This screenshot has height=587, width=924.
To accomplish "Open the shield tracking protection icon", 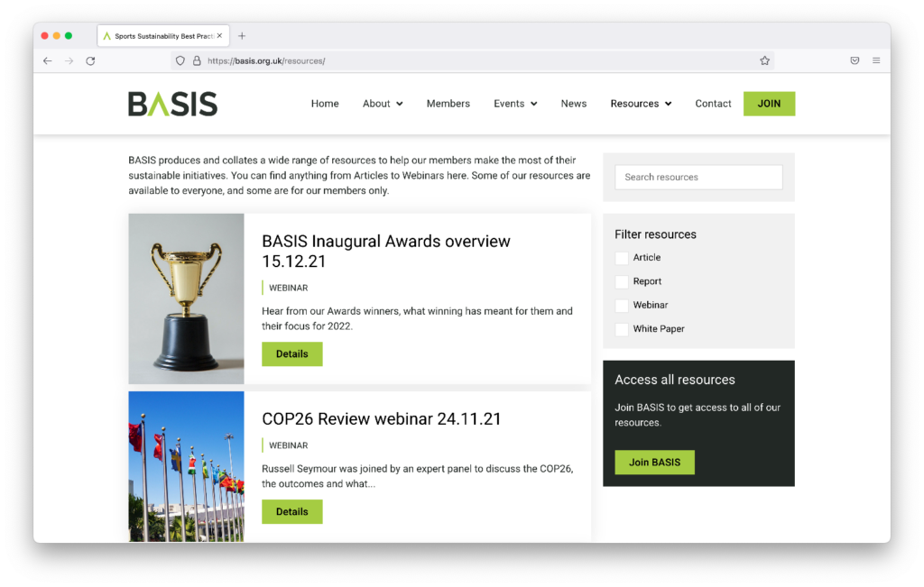I will pyautogui.click(x=180, y=60).
